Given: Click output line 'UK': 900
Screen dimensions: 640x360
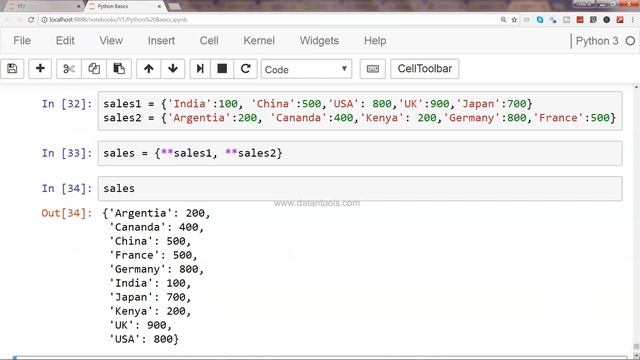Looking at the screenshot, I should tap(140, 325).
